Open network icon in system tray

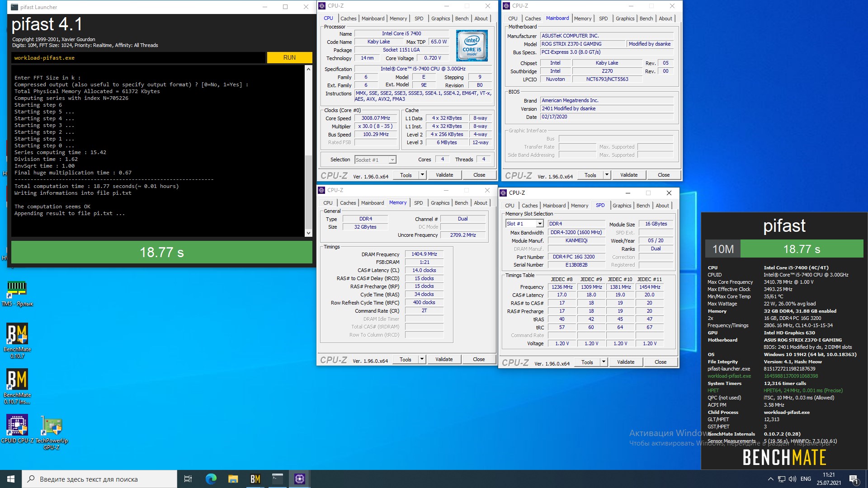[x=781, y=479]
